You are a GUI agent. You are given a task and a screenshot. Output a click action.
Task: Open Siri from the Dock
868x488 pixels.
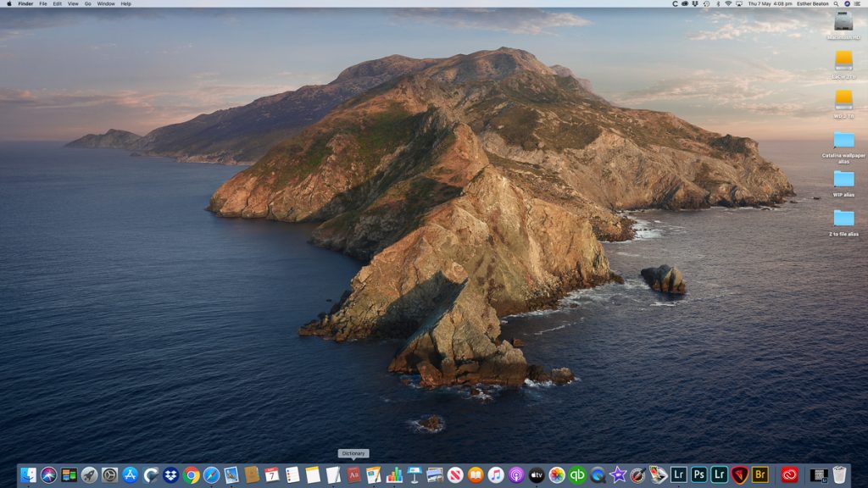tap(48, 475)
